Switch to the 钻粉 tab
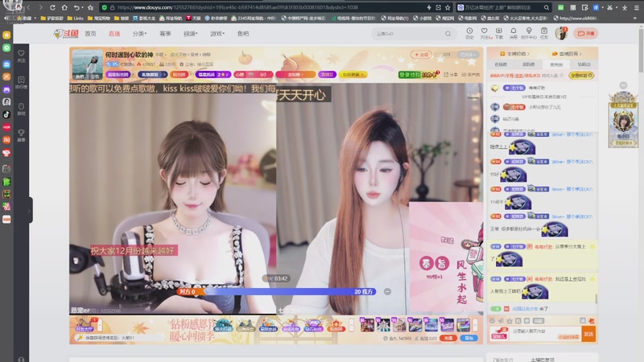This screenshot has height=362, width=644. [584, 64]
